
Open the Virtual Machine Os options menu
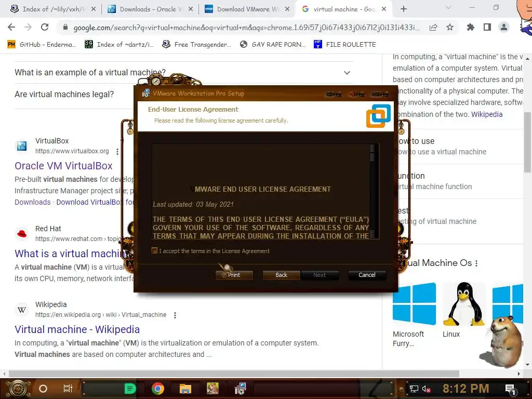click(476, 263)
